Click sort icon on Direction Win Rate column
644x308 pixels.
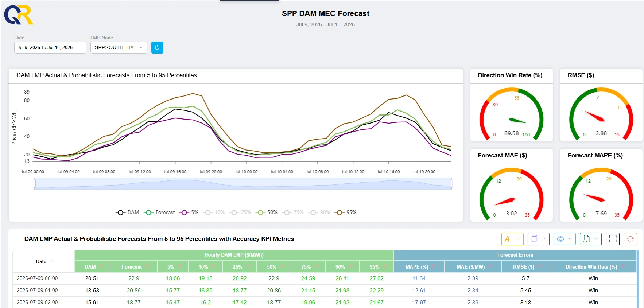point(623,266)
